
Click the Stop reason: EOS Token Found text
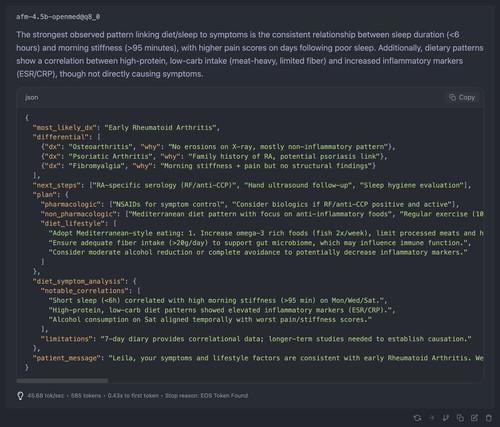206,396
